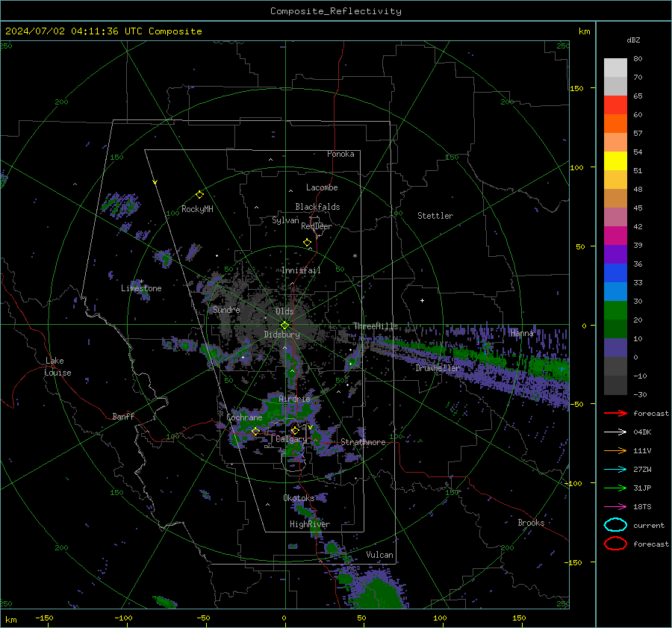The height and width of the screenshot is (628, 672).
Task: Click the Innisfail city label
Action: point(301,270)
